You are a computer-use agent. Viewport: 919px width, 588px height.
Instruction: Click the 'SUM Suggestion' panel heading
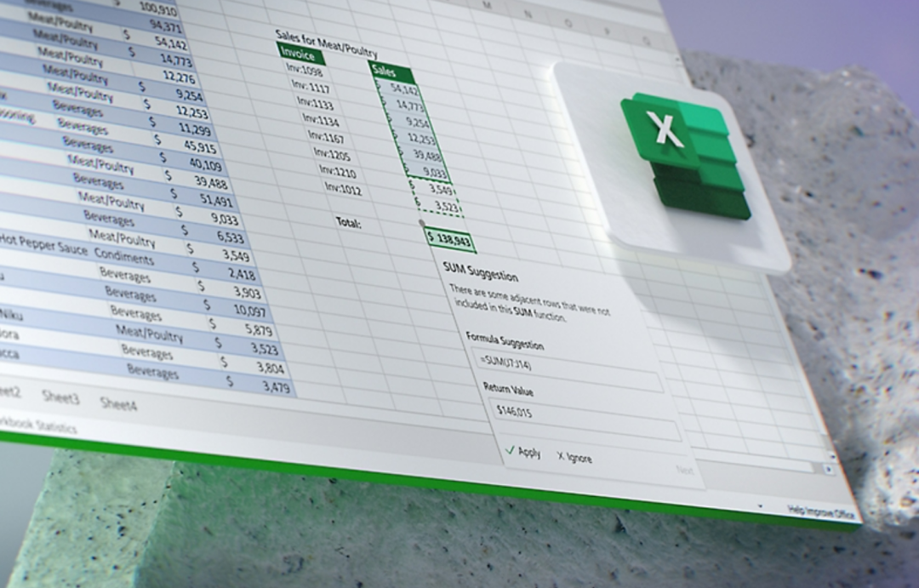point(481,271)
